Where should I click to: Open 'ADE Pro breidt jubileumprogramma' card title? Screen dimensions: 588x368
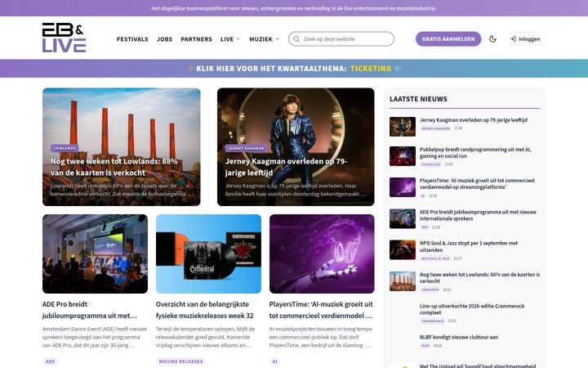point(90,310)
